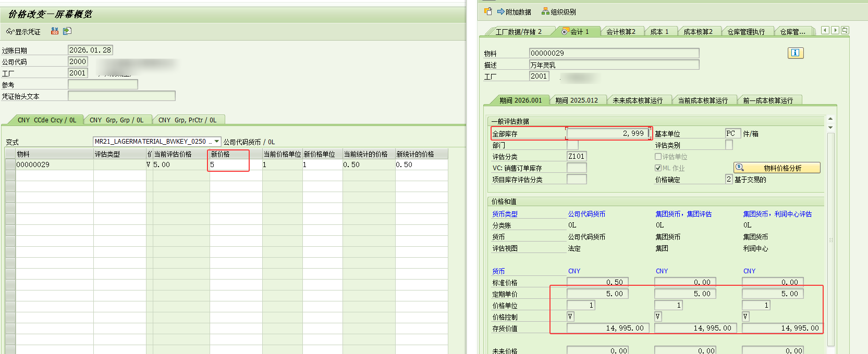868x354 pixels.
Task: Click the 附加数据 arrow icon
Action: [500, 11]
